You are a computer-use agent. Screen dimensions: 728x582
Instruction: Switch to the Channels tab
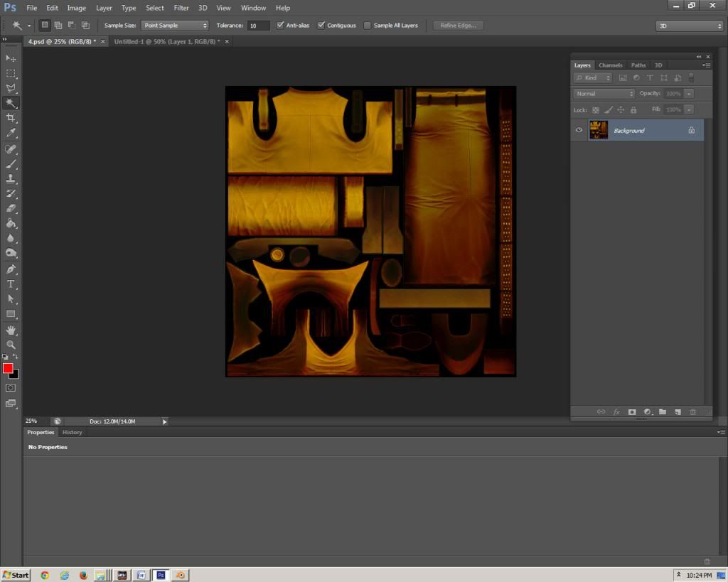coord(610,65)
